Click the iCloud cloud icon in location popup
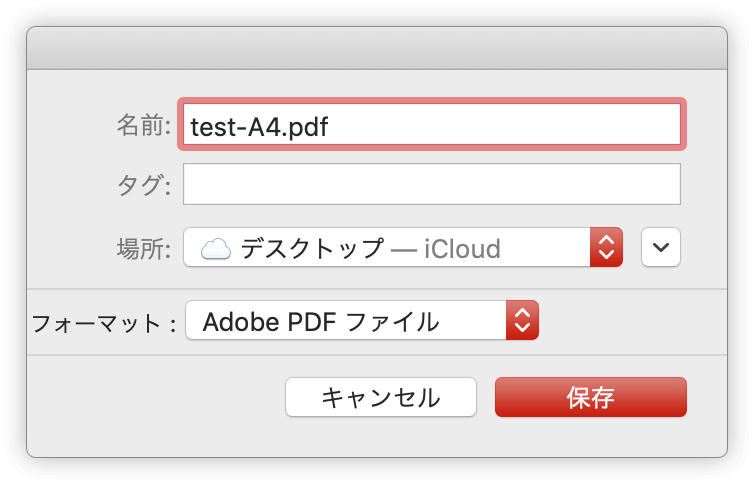 [216, 249]
